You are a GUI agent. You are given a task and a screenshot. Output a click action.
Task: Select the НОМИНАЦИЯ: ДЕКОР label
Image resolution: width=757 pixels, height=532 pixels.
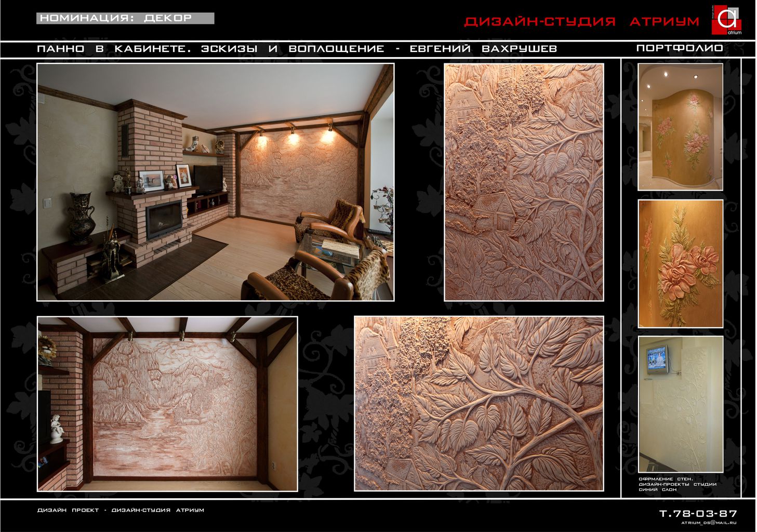pos(116,18)
